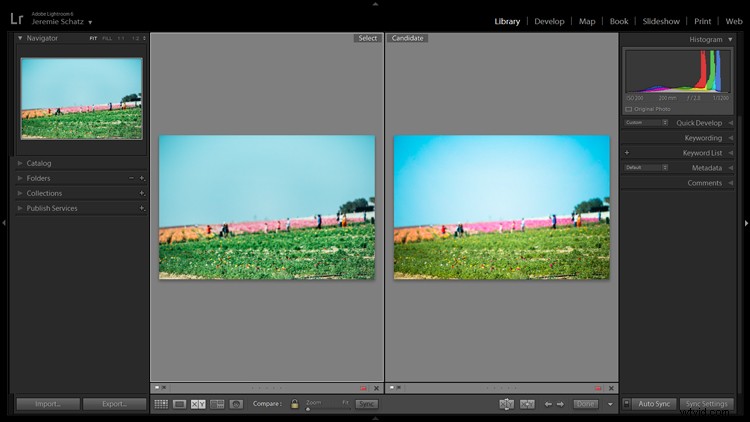The width and height of the screenshot is (750, 422).
Task: Set Navigator zoom to 1:1
Action: 121,38
